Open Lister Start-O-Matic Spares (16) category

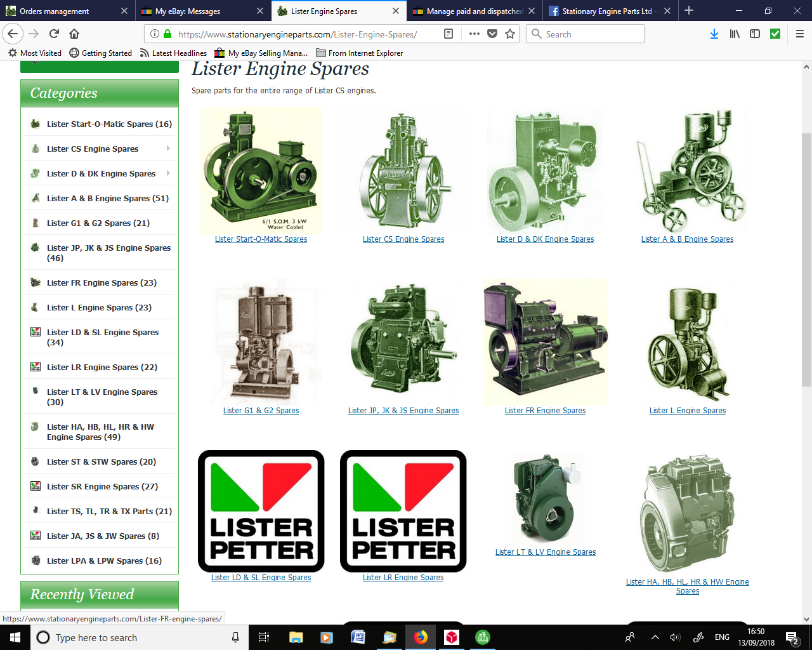[109, 124]
